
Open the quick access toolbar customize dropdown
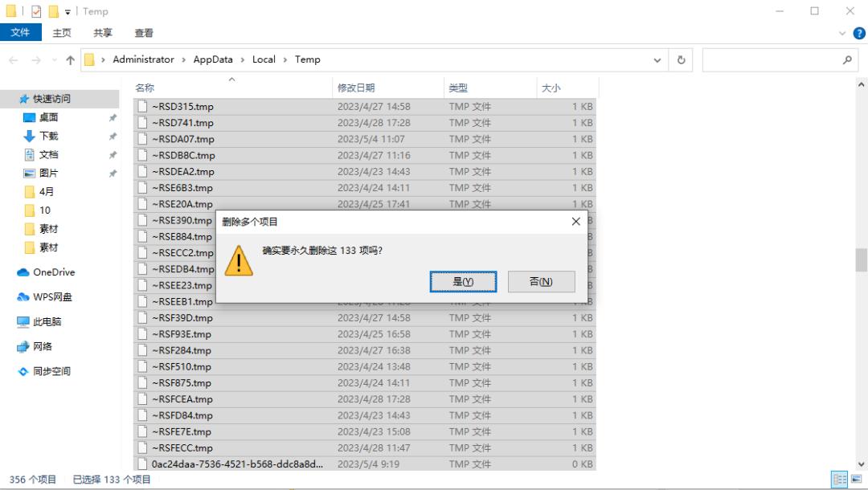click(68, 11)
